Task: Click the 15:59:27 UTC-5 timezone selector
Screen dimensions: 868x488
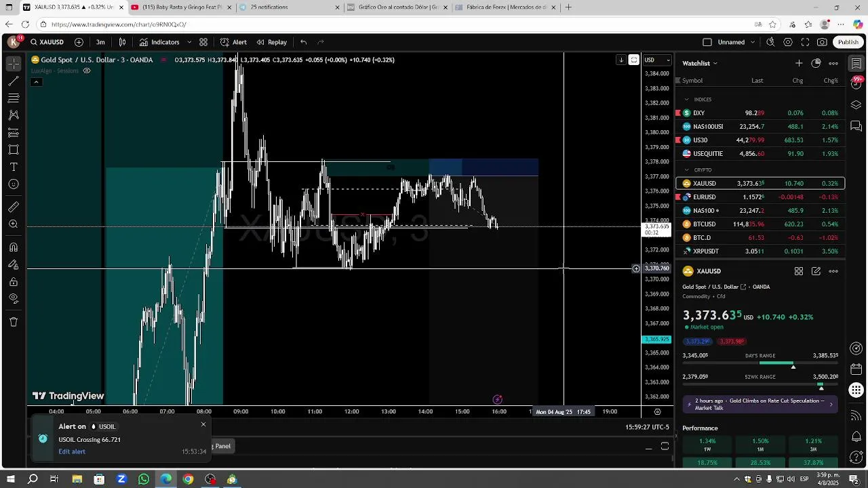Action: coord(647,428)
